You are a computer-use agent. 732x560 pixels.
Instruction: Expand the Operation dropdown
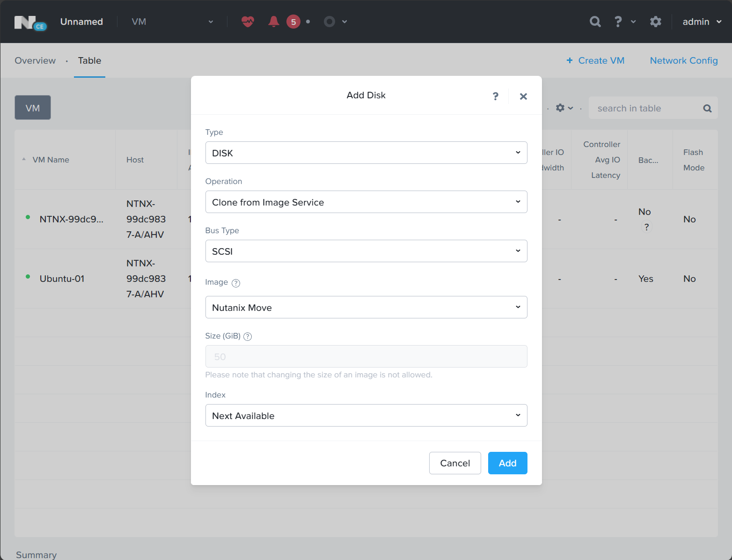[366, 202]
